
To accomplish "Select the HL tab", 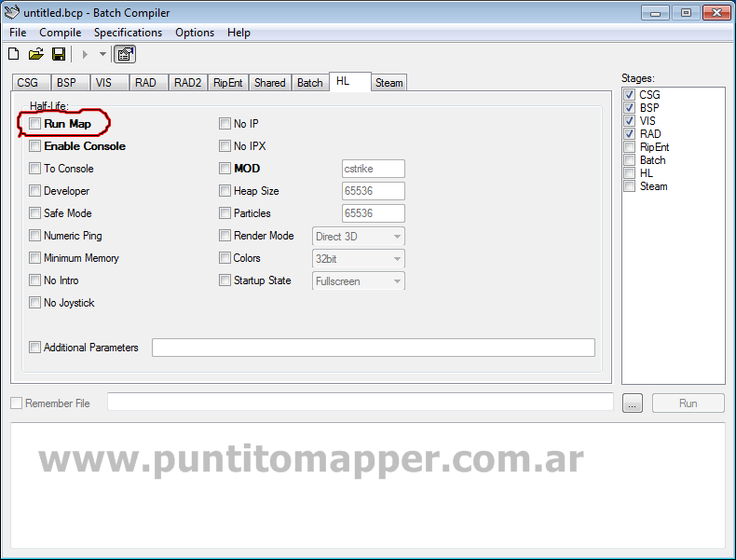I will (350, 81).
